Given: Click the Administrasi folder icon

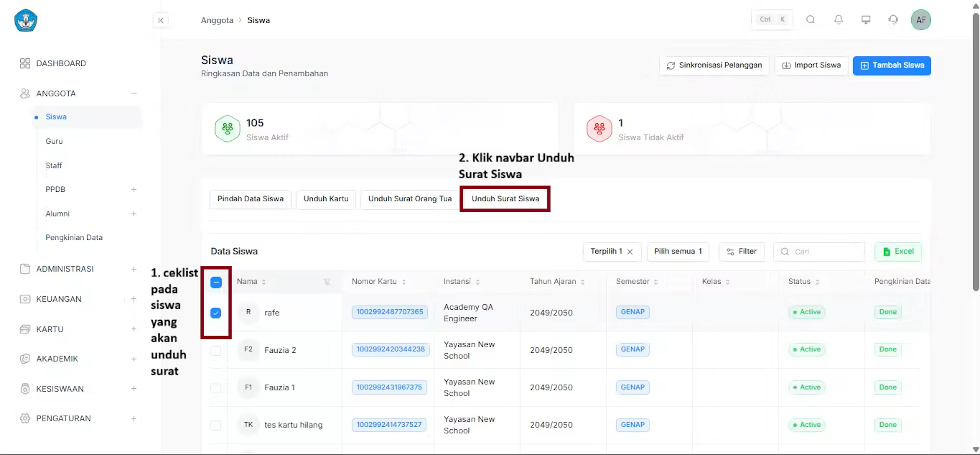Looking at the screenshot, I should point(25,269).
